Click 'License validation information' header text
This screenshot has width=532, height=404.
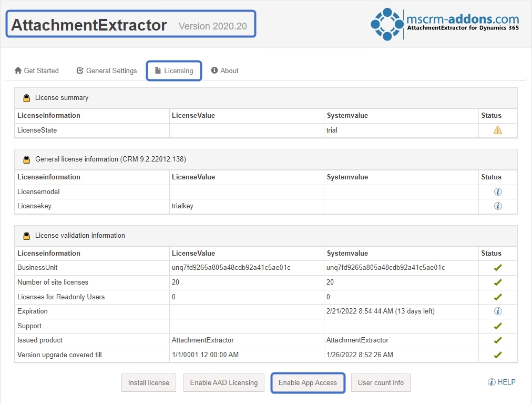(80, 236)
